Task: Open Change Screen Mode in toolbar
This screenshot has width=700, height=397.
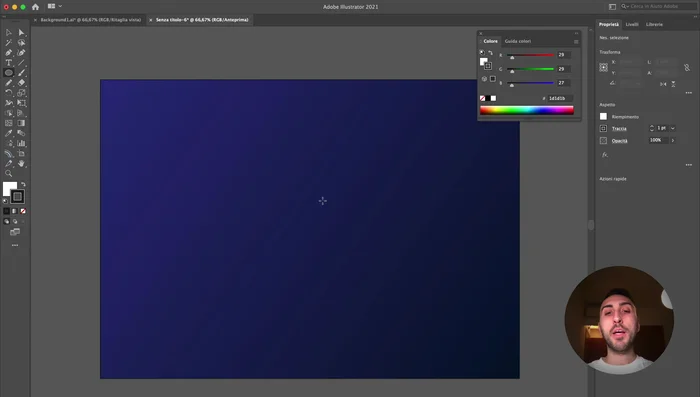Action: click(15, 232)
